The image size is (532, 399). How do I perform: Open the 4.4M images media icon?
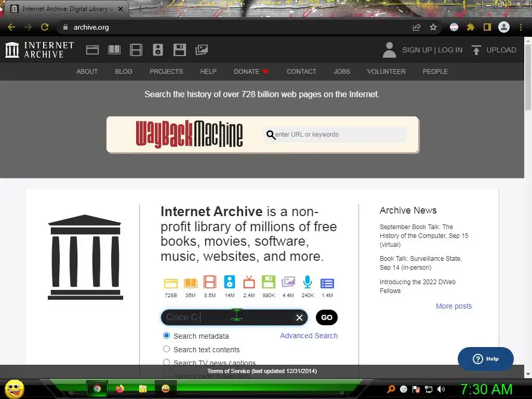[288, 282]
